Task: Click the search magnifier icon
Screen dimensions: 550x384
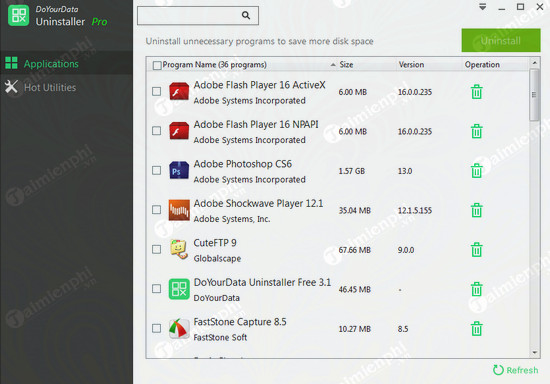Action: pyautogui.click(x=246, y=15)
